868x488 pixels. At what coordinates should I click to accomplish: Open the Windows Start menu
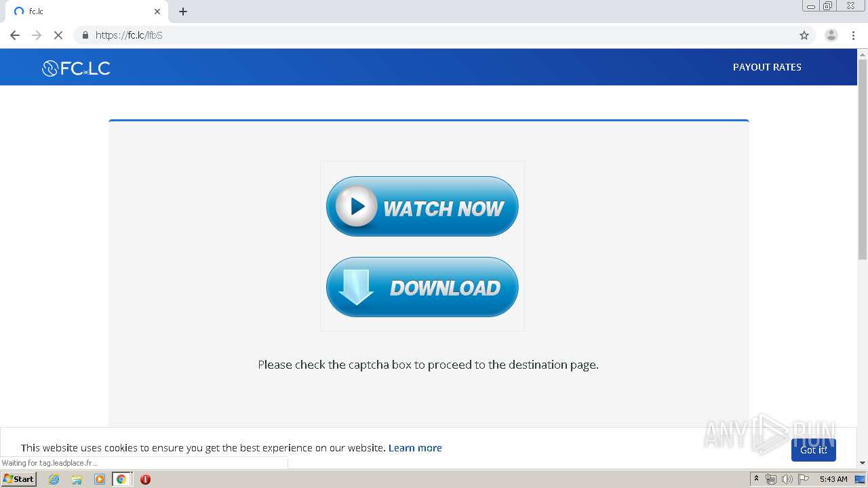(19, 479)
